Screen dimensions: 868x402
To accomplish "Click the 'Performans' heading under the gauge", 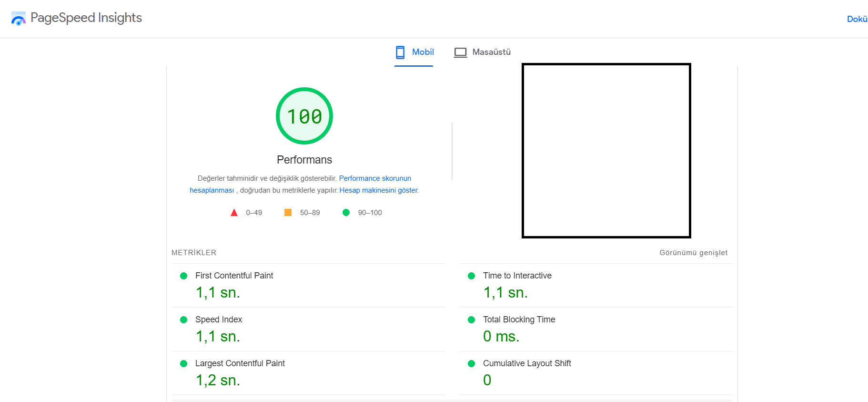I will (x=304, y=160).
